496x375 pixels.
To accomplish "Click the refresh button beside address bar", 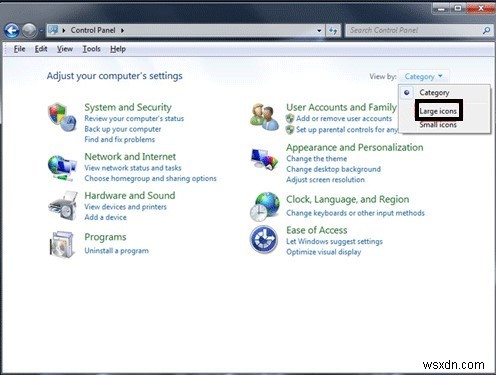I will tap(333, 31).
